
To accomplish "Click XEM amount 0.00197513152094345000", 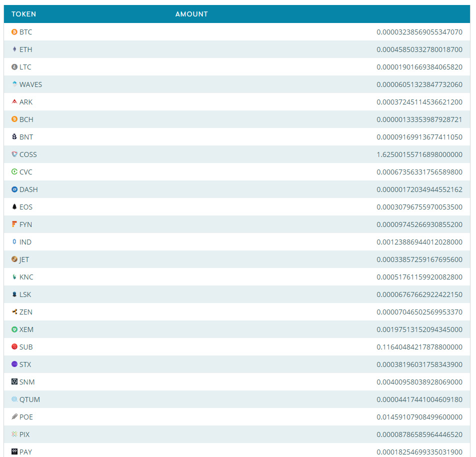I will pyautogui.click(x=419, y=329).
